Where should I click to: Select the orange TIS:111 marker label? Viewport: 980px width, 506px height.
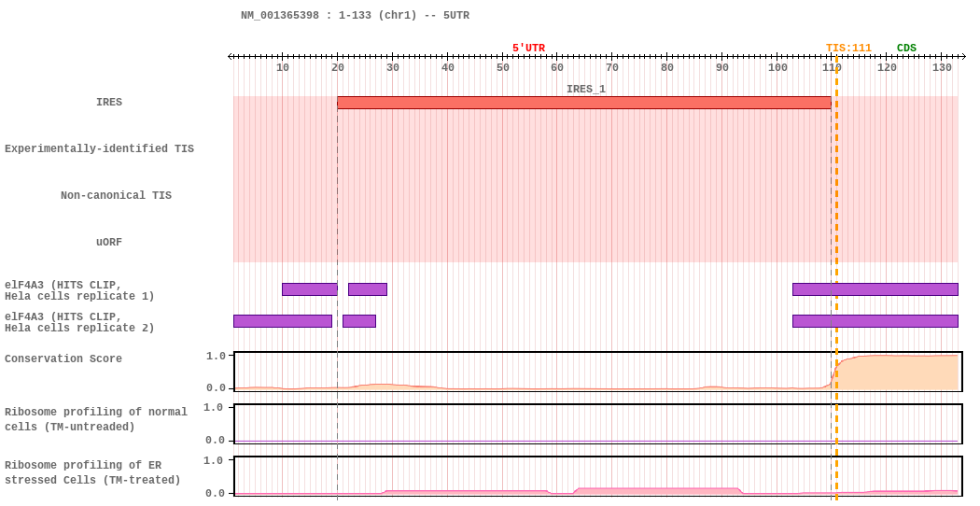point(848,49)
